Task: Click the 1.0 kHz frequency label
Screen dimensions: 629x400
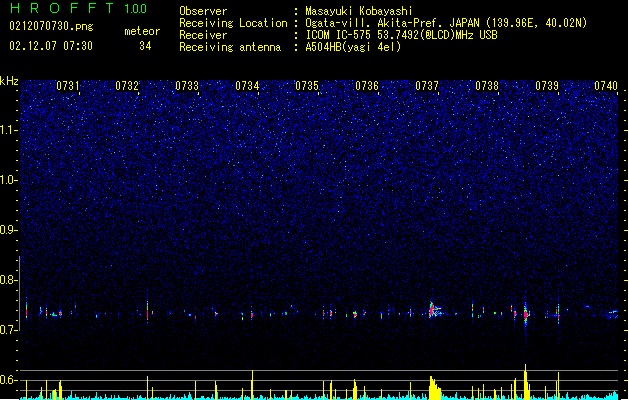Action: (x=9, y=180)
